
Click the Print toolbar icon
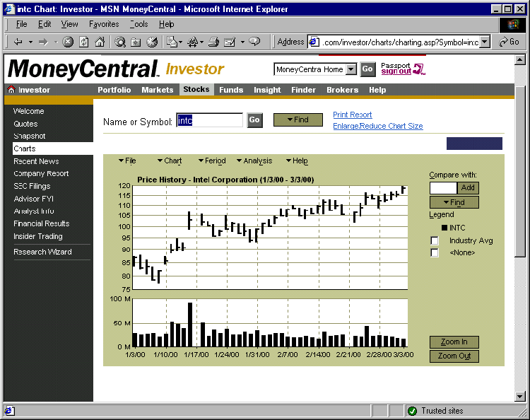click(213, 42)
